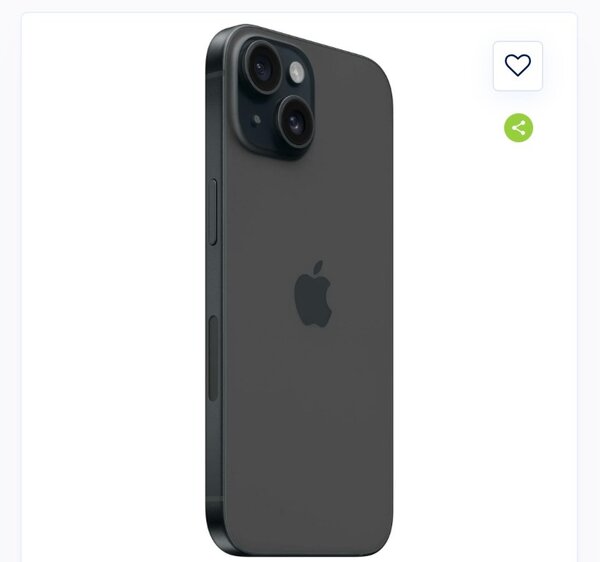Click the upper camera lens on the phone
600x562 pixels.
(x=263, y=68)
